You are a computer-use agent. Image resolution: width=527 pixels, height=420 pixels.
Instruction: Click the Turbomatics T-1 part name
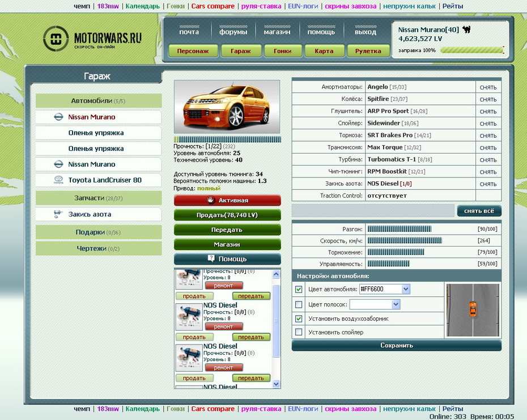[x=392, y=159]
